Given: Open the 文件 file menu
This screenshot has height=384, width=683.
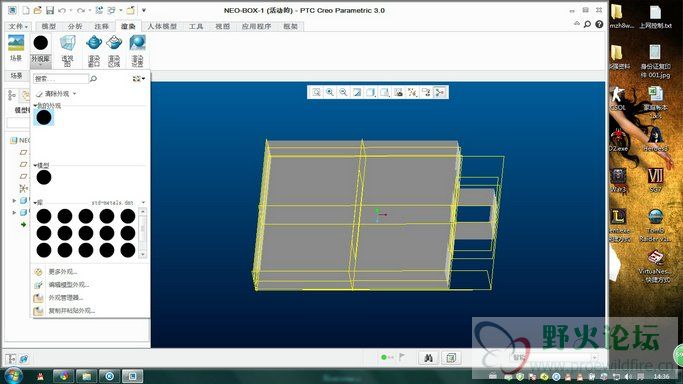Looking at the screenshot, I should coord(18,26).
